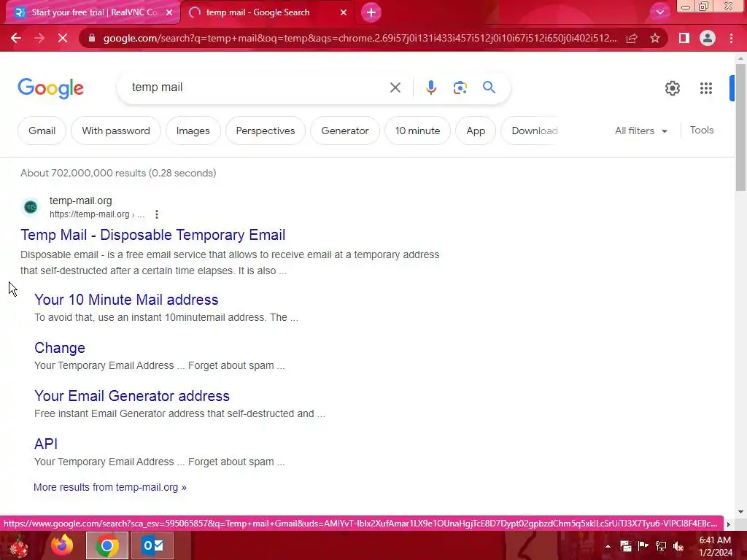Select the Generator filter chip
747x560 pixels.
345,131
